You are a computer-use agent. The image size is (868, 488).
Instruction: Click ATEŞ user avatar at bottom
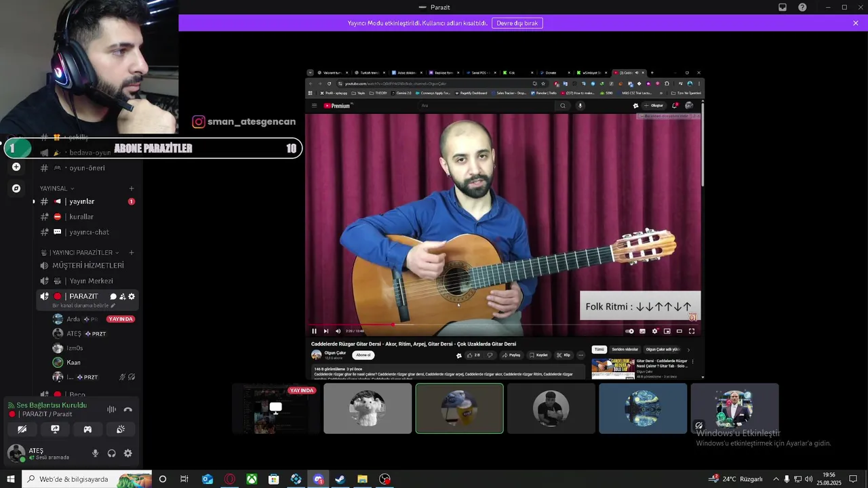16,453
